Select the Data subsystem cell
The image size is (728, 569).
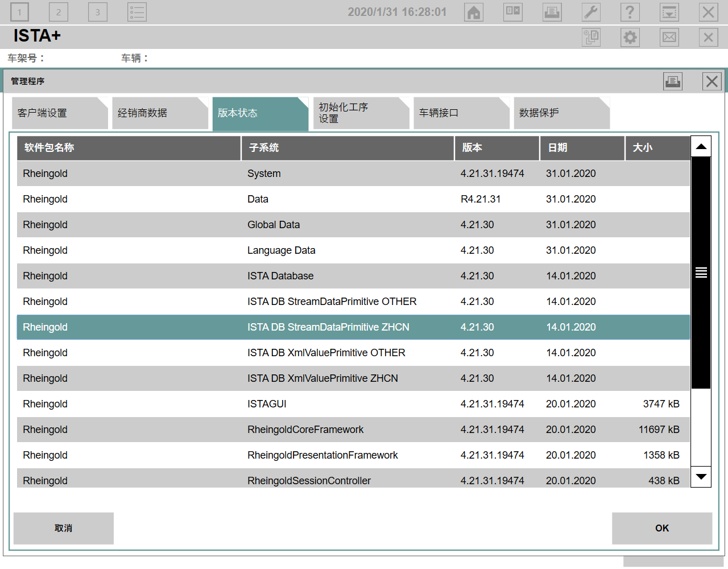coord(258,199)
